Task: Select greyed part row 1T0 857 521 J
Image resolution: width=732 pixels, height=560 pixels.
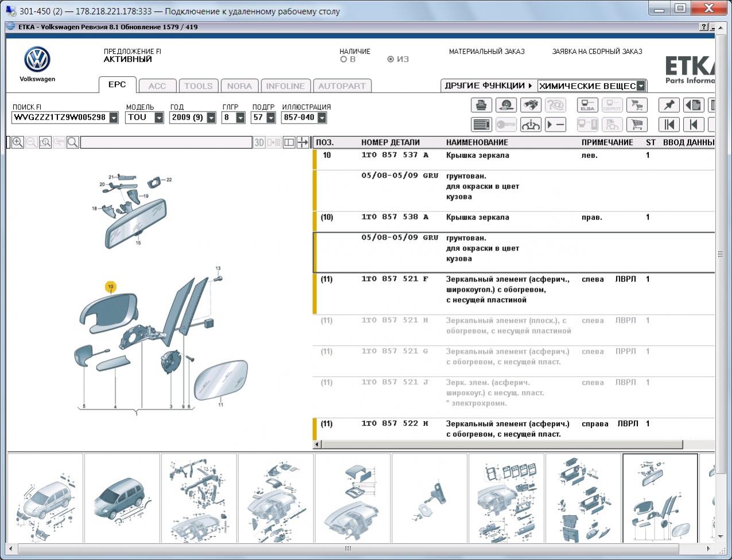Action: pyautogui.click(x=514, y=397)
